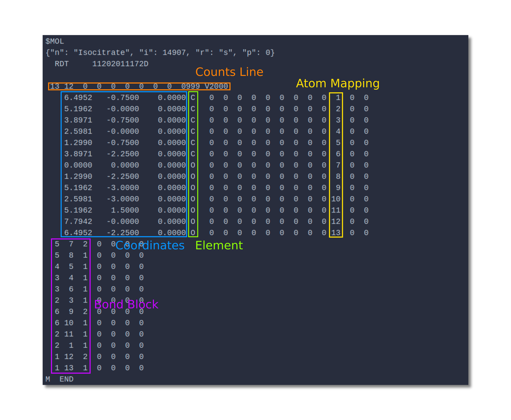Screen dimensions: 511x420
Task: Click atom mapping number 11
Action: pos(336,210)
